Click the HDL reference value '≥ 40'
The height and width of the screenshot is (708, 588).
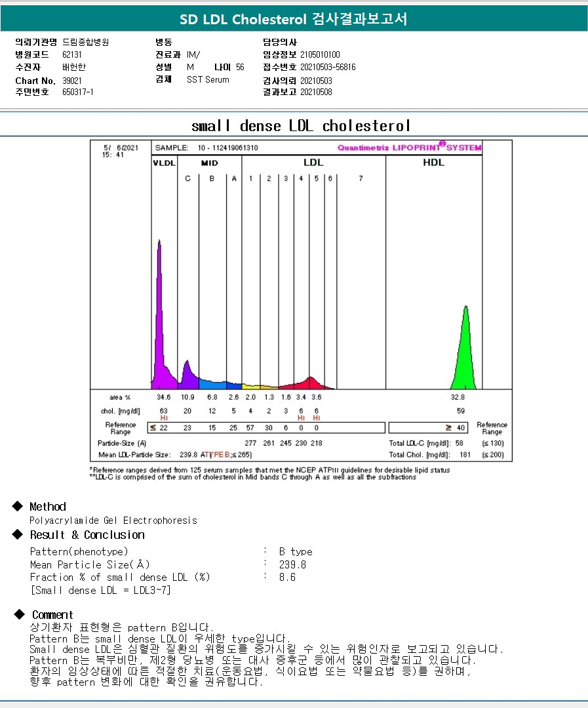[x=455, y=427]
